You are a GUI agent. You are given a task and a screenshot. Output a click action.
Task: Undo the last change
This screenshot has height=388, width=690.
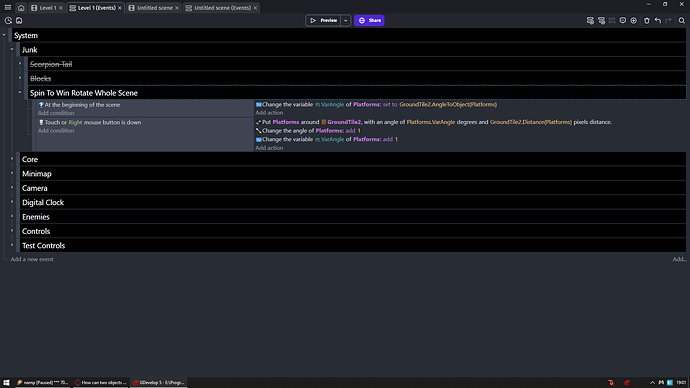coord(657,20)
